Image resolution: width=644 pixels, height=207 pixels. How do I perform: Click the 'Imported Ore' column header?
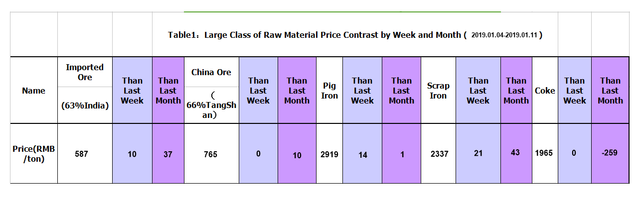[x=85, y=72]
